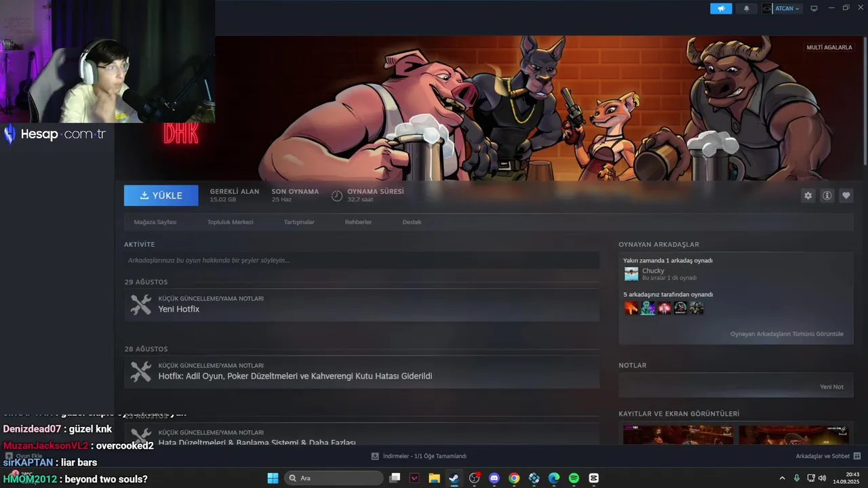Image resolution: width=868 pixels, height=488 pixels.
Task: Open OBS Studio taskbar icon
Action: coord(474,479)
